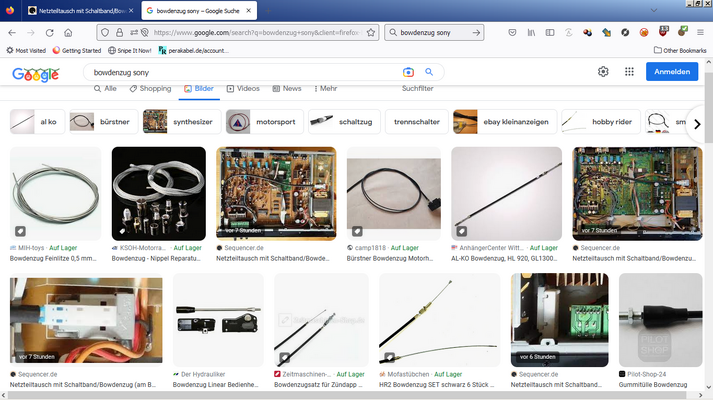The image size is (713, 400).
Task: Reload the page with the refresh icon
Action: [x=50, y=33]
